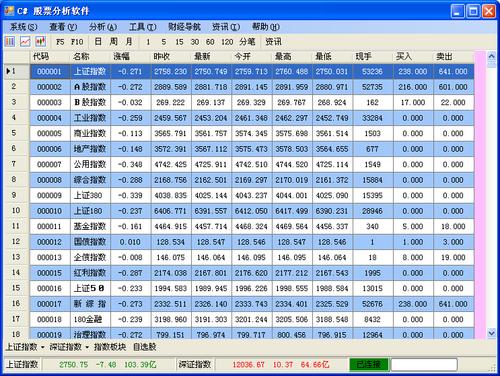Select the 国债指数 name cell
The image size is (500, 376).
pyautogui.click(x=90, y=242)
